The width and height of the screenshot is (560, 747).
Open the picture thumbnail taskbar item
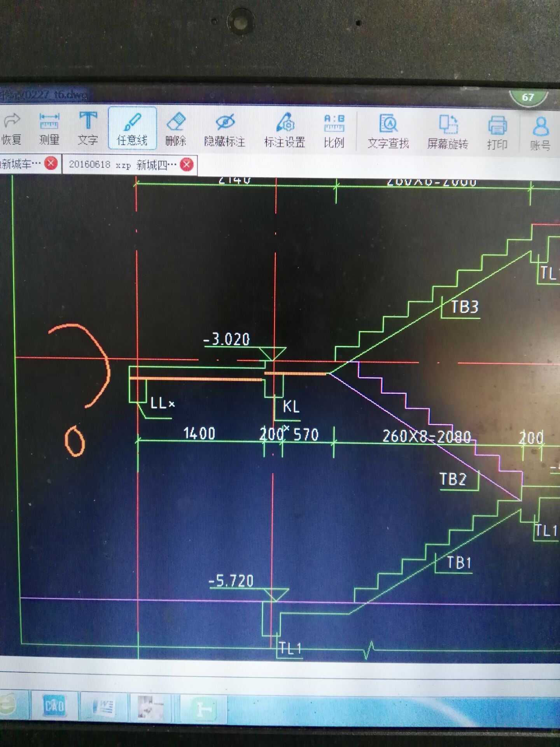point(150,707)
